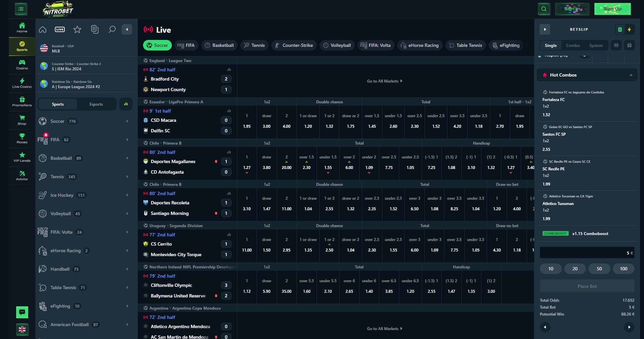Click the LIVE badge icon
This screenshot has height=339, width=644.
60,29
